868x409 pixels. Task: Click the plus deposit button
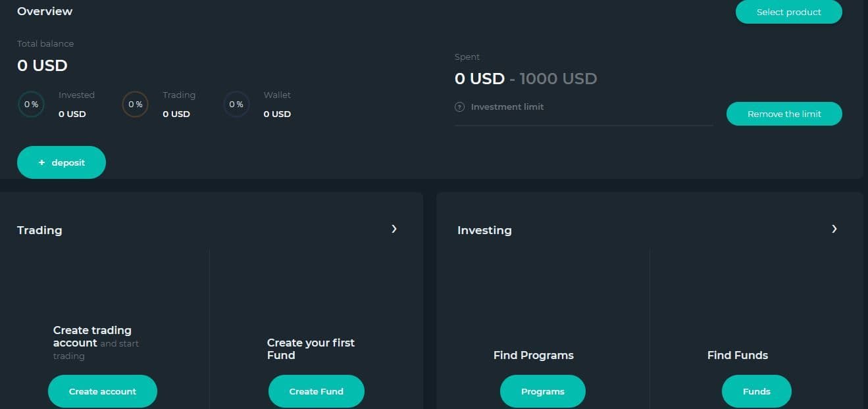[61, 162]
